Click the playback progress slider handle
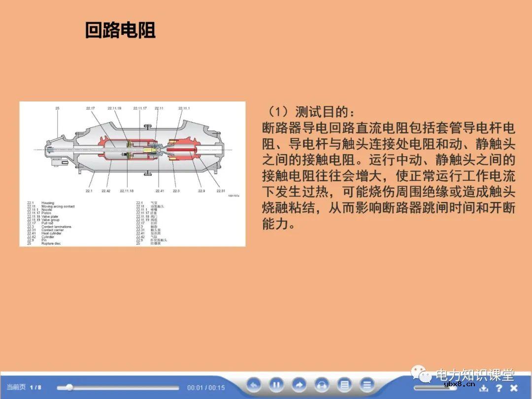This screenshot has height=399, width=532. click(70, 387)
